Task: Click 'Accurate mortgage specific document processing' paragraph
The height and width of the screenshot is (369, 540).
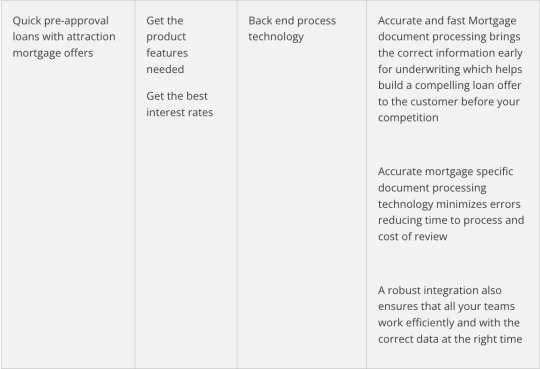Action: 451,204
